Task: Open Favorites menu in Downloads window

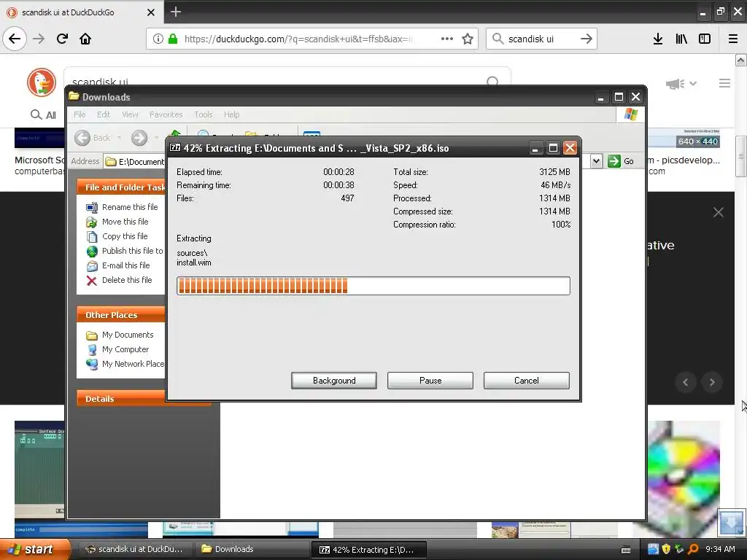Action: click(x=166, y=114)
